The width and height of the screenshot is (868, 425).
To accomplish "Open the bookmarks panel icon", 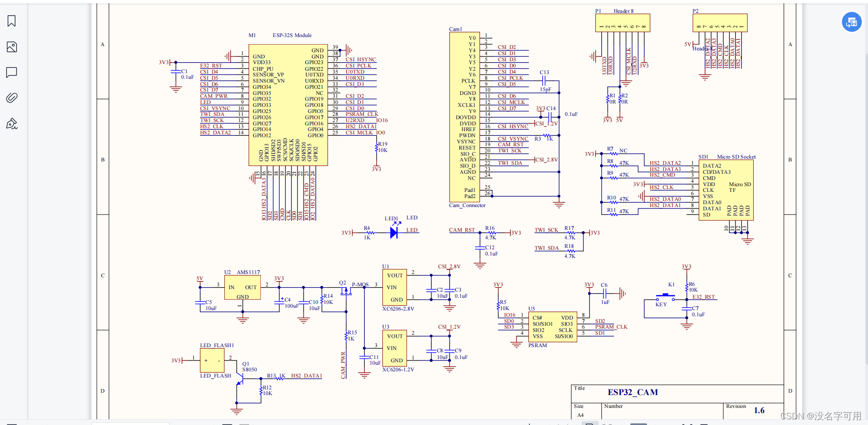I will click(x=12, y=21).
